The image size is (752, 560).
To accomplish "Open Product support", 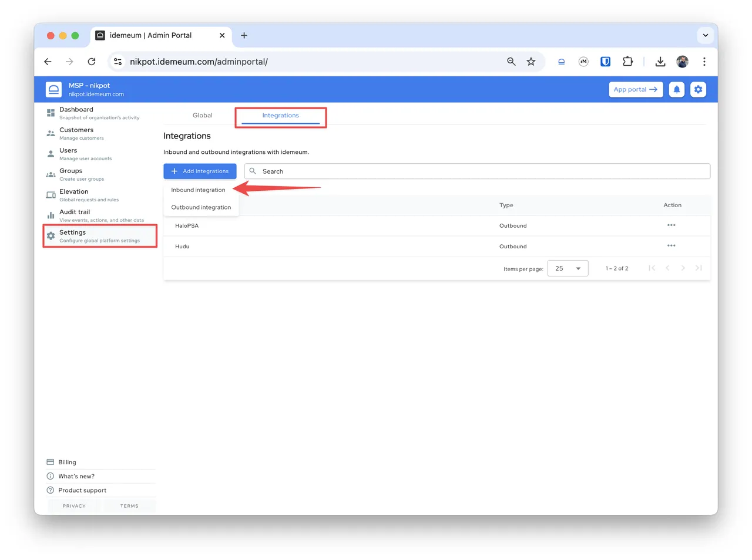I will [x=100, y=490].
